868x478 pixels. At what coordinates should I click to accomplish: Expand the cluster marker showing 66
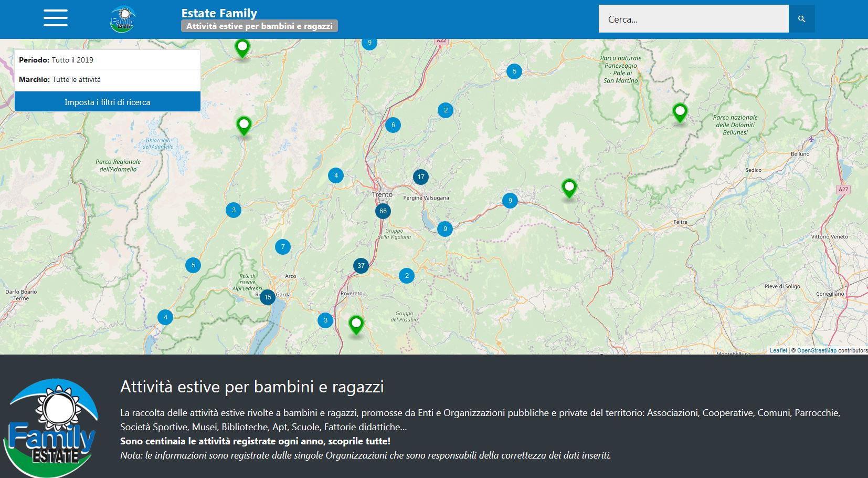pyautogui.click(x=383, y=211)
